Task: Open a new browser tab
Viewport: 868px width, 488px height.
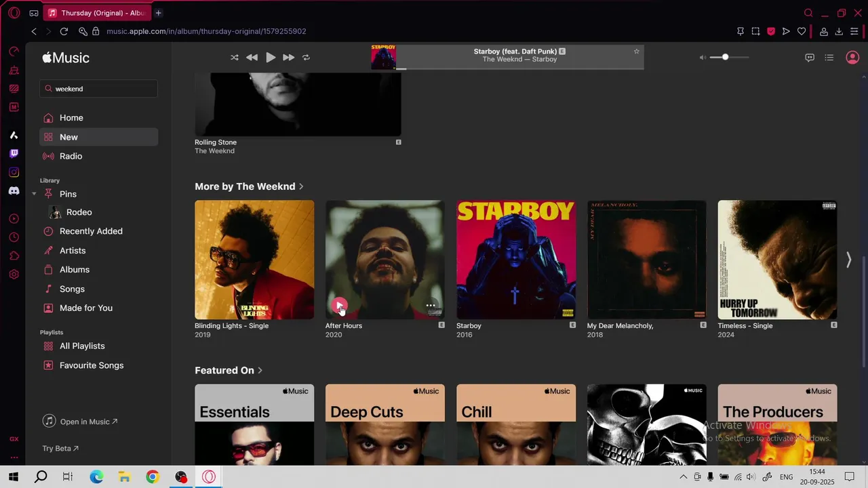Action: (159, 13)
